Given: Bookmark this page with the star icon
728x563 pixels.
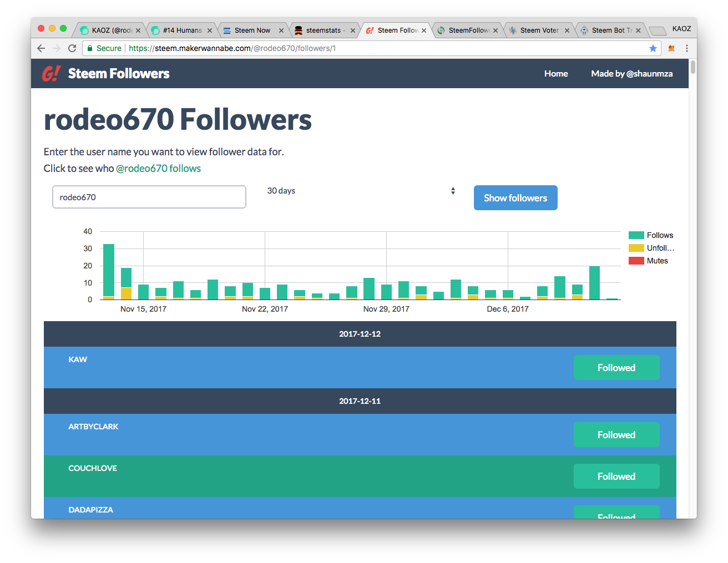Looking at the screenshot, I should point(653,48).
